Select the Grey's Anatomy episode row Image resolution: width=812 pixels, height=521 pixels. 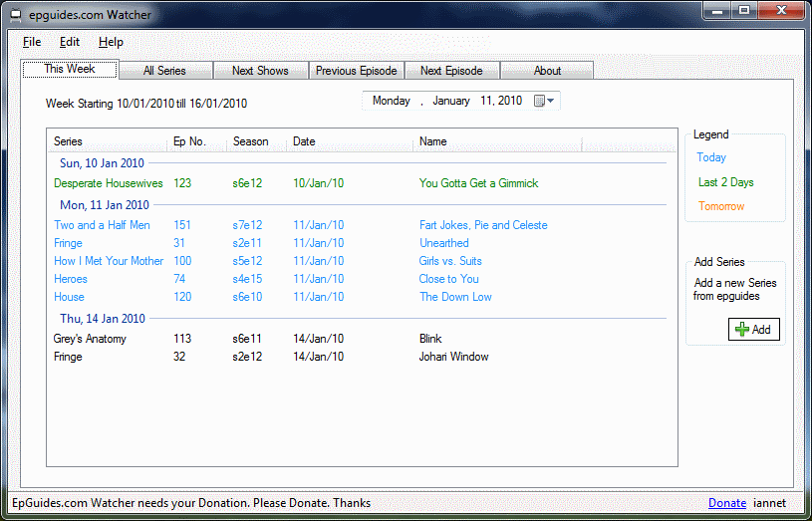tap(90, 339)
